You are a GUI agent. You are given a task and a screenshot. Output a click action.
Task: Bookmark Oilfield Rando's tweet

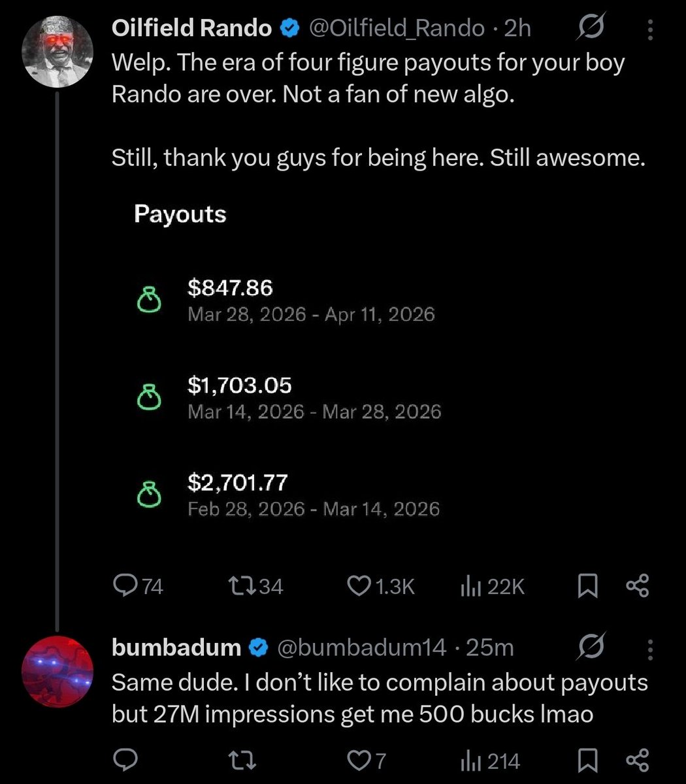pyautogui.click(x=587, y=586)
